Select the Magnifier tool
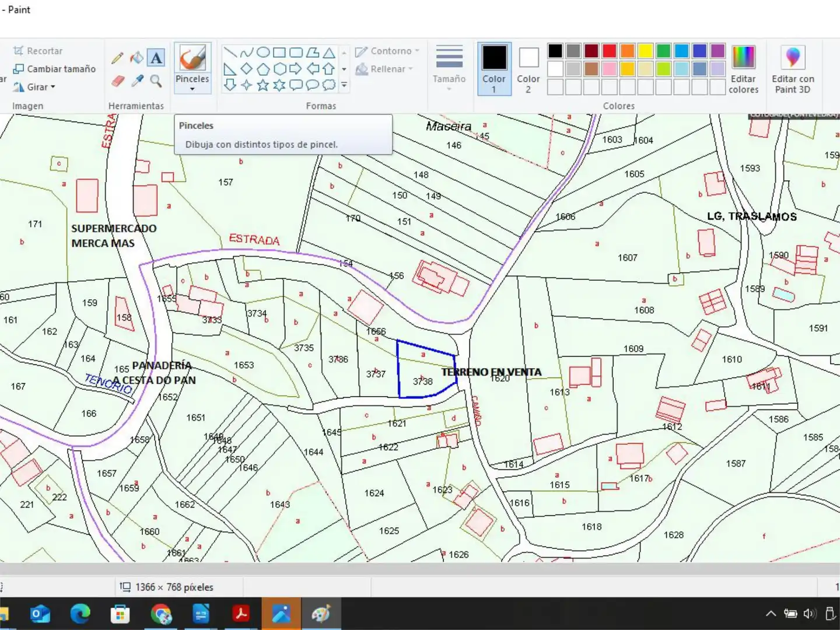 click(x=156, y=80)
